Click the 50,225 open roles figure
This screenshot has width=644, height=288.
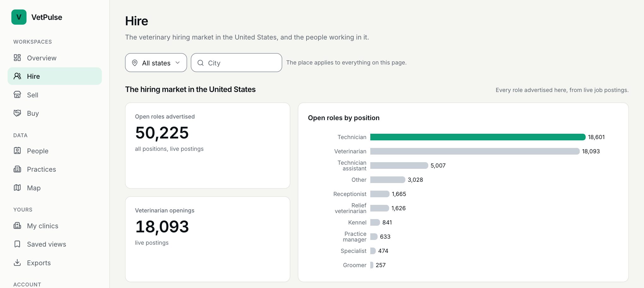click(162, 133)
